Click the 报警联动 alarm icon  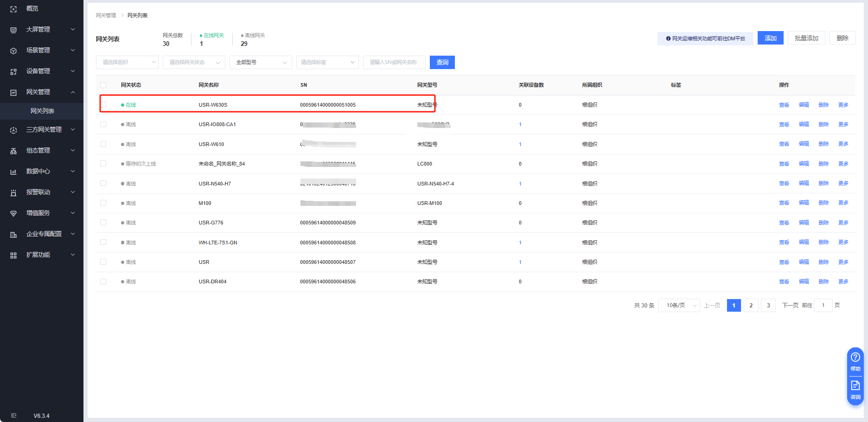[x=13, y=192]
